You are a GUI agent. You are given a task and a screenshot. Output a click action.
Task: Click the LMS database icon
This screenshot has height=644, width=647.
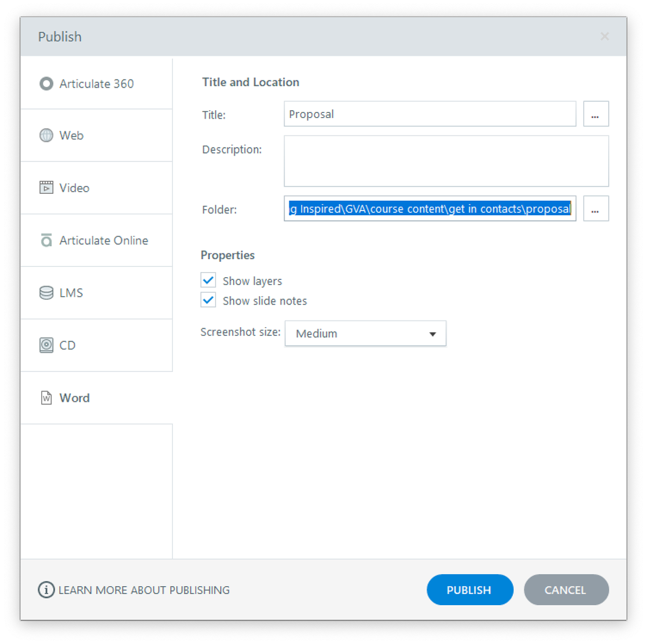[46, 293]
